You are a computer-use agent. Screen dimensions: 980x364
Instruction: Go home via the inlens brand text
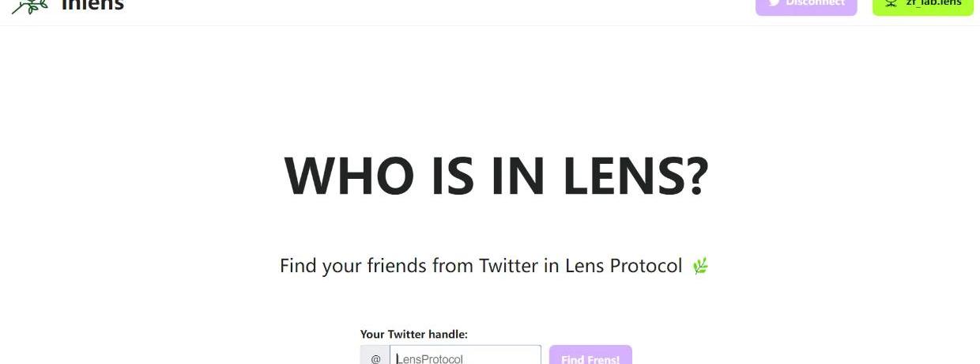92,5
